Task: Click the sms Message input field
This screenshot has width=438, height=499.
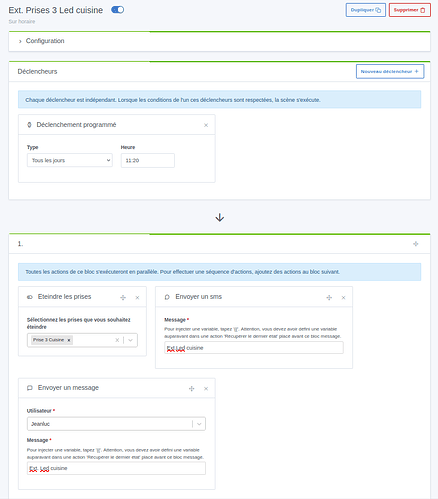Action: click(x=254, y=348)
